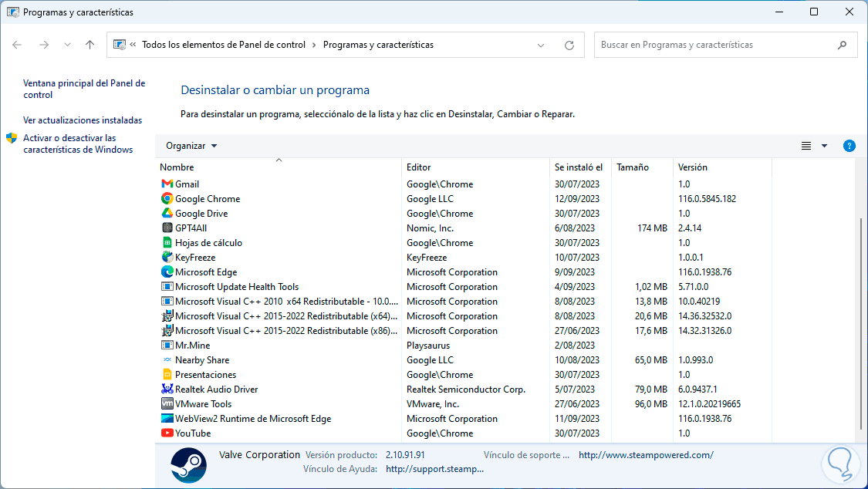Click version 12.1.0.20219665 cell
The image size is (868, 489).
(x=709, y=404)
